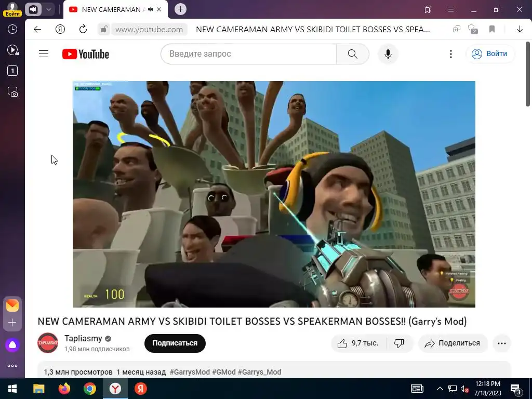Open a new tab with plus button
Viewport: 532px width, 399px height.
pyautogui.click(x=180, y=9)
